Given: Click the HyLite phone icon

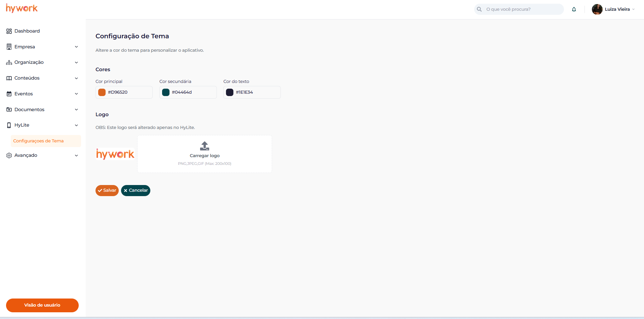Looking at the screenshot, I should coord(9,125).
